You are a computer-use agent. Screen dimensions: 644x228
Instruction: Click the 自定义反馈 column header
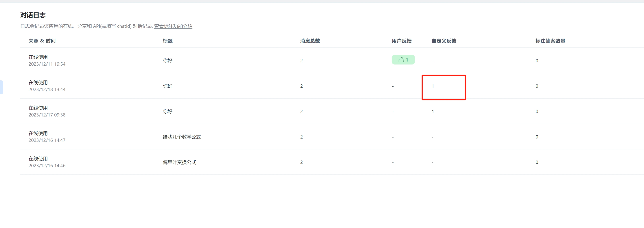(444, 41)
